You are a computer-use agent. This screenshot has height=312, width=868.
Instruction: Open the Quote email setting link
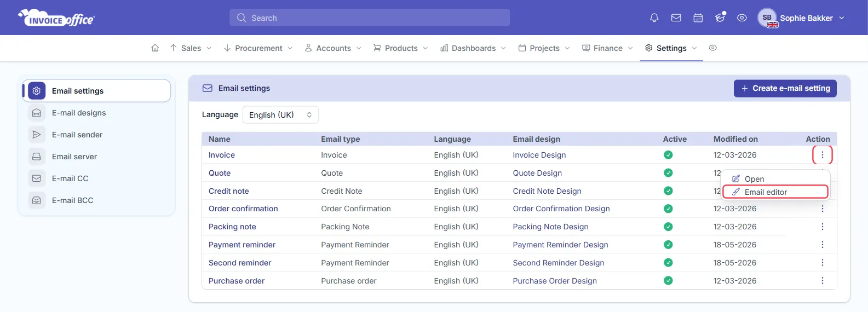(x=220, y=173)
